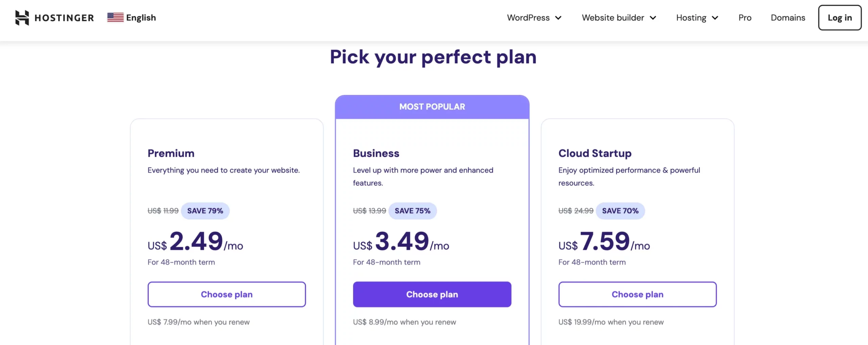Image resolution: width=868 pixels, height=345 pixels.
Task: Go to the Pro page
Action: pos(745,18)
